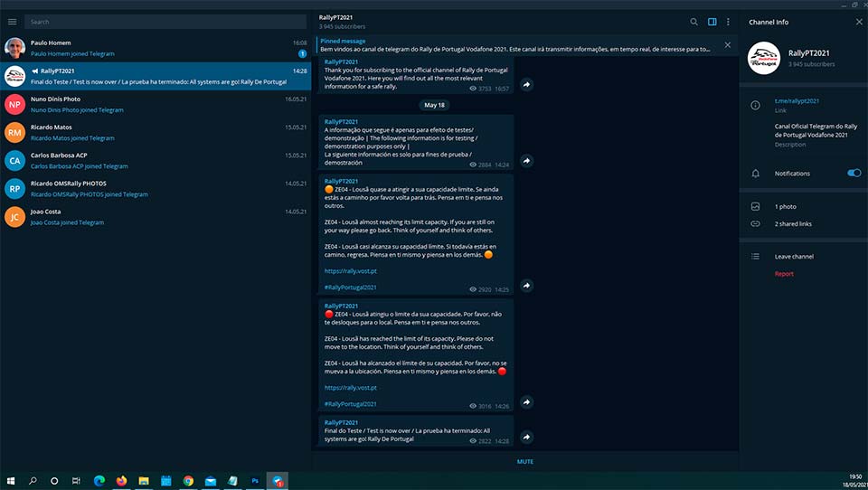Screen dimensions: 868x490
Task: Click RallyPT2021 sender name on 14:24 message
Action: (341, 122)
